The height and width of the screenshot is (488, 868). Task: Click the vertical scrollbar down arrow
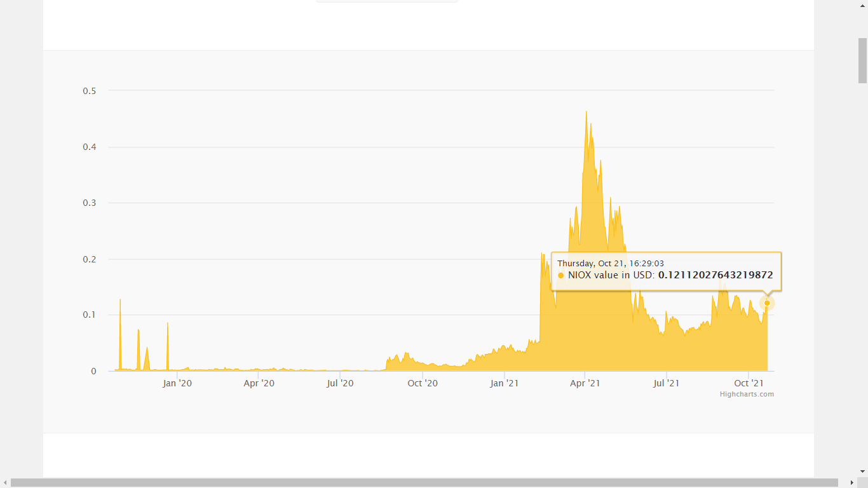862,472
